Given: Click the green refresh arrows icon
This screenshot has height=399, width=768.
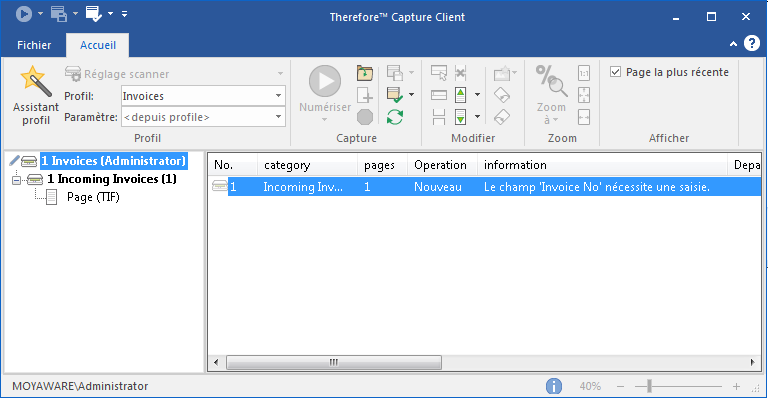Looking at the screenshot, I should (395, 117).
